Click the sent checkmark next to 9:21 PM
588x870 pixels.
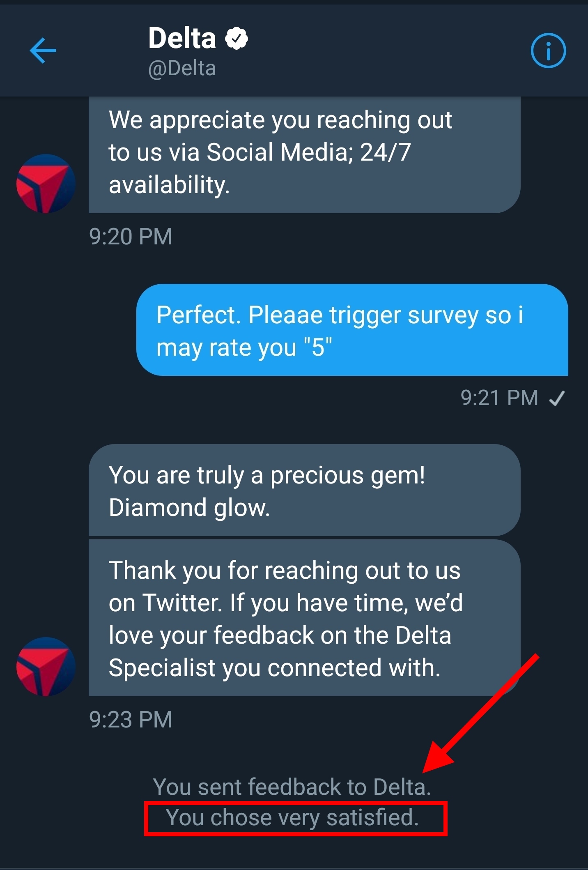click(x=557, y=398)
